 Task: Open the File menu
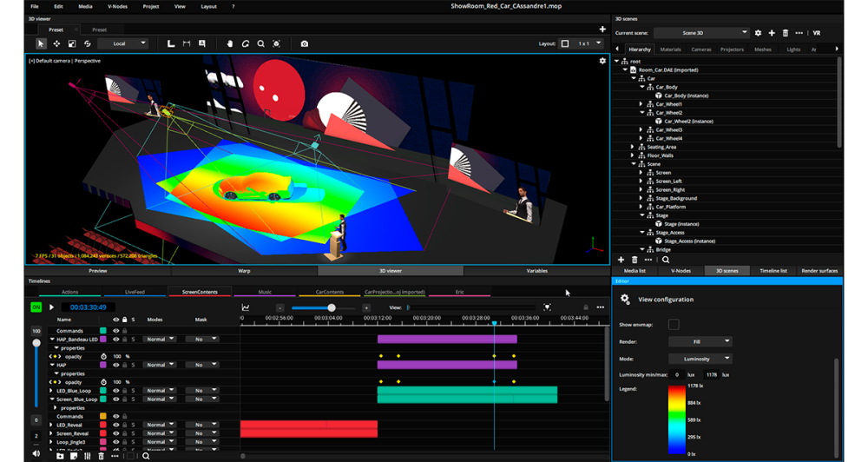point(35,7)
